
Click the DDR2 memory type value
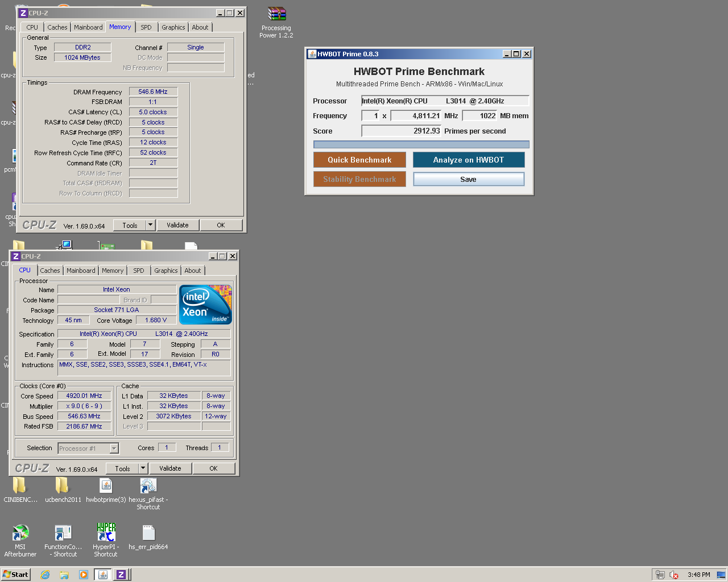83,47
